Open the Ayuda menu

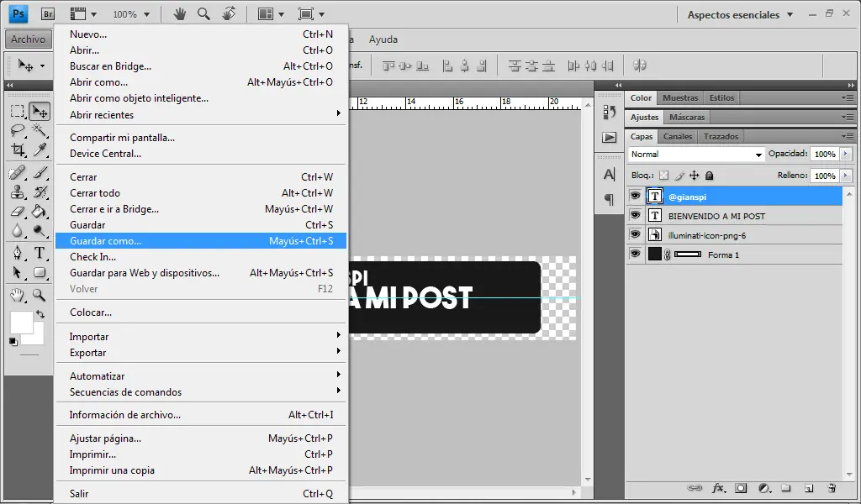[383, 39]
